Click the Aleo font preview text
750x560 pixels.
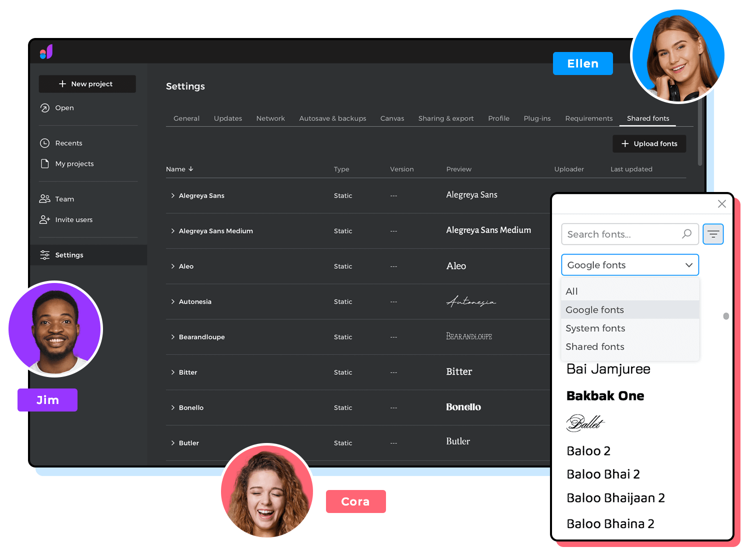click(456, 266)
